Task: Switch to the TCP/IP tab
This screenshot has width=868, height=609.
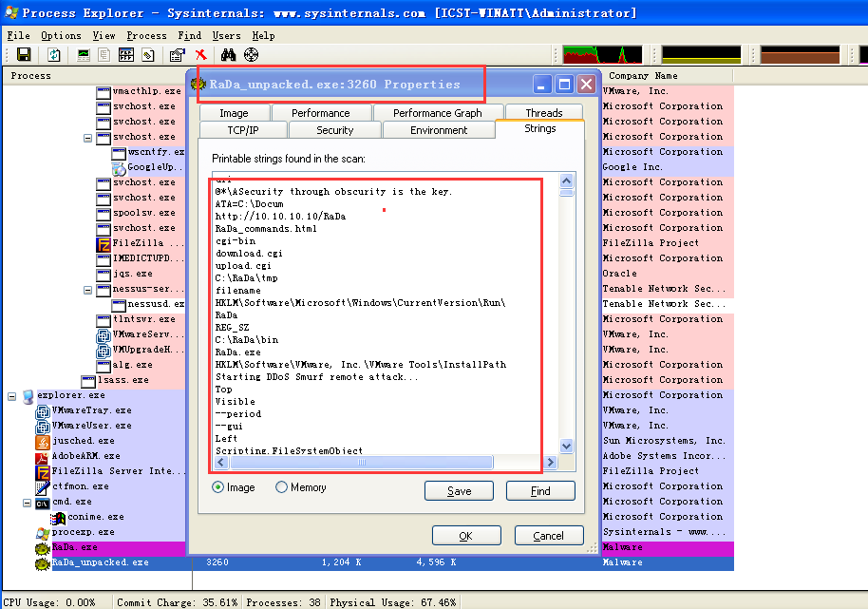Action: coord(243,130)
